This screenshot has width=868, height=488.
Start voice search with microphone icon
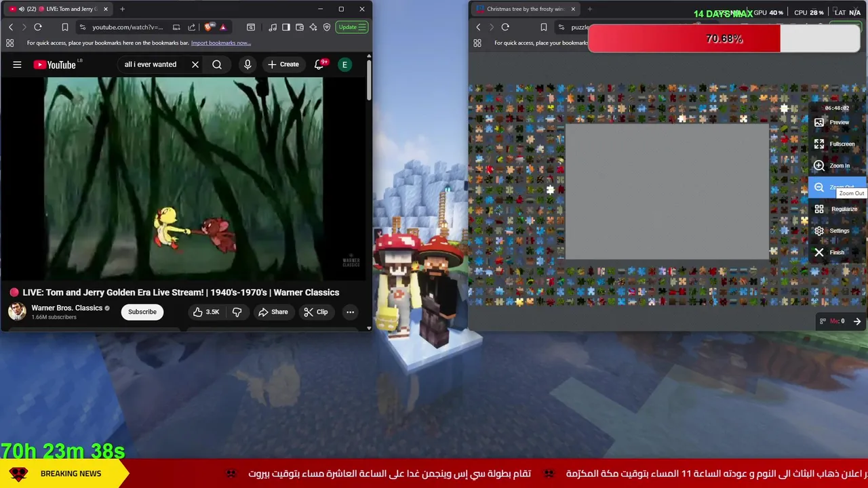click(248, 64)
